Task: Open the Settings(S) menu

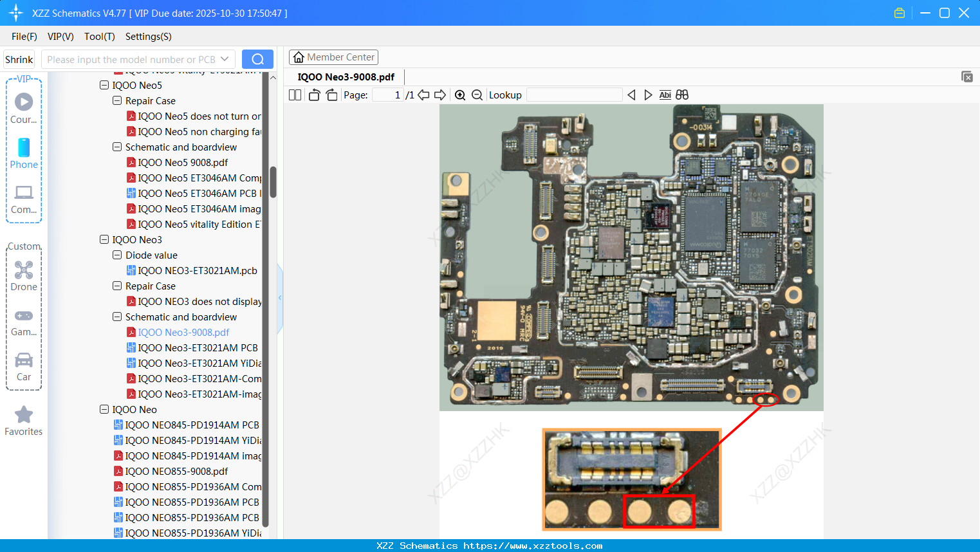Action: click(x=149, y=36)
